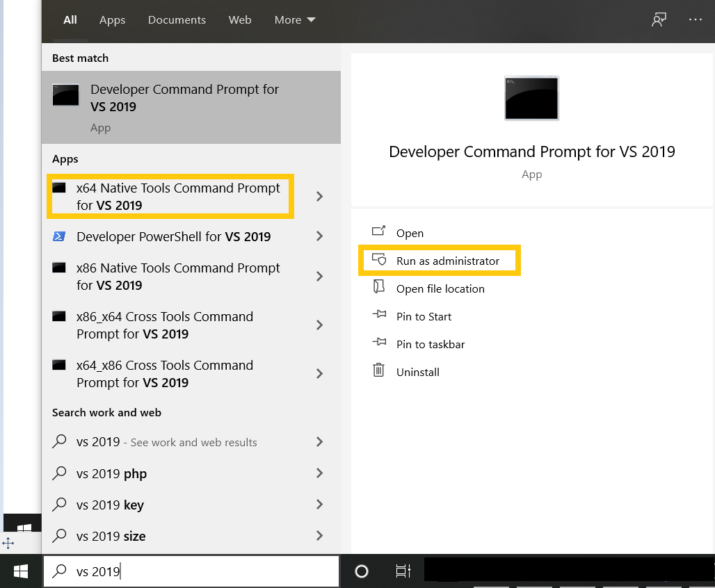Switch to the Documents search tab
715x588 pixels.
177,19
